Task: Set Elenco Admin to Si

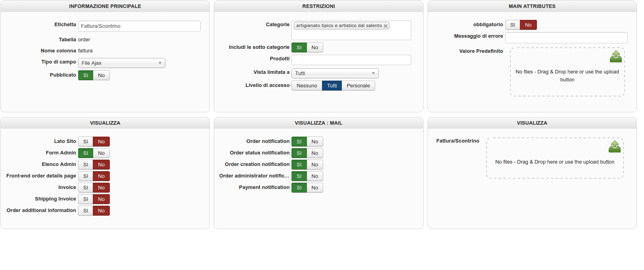Action: pos(86,165)
